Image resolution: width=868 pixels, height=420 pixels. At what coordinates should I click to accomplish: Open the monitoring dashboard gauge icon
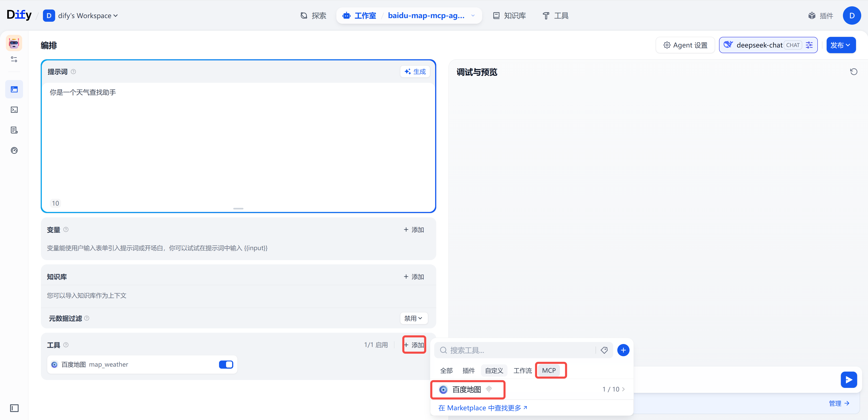click(x=14, y=150)
